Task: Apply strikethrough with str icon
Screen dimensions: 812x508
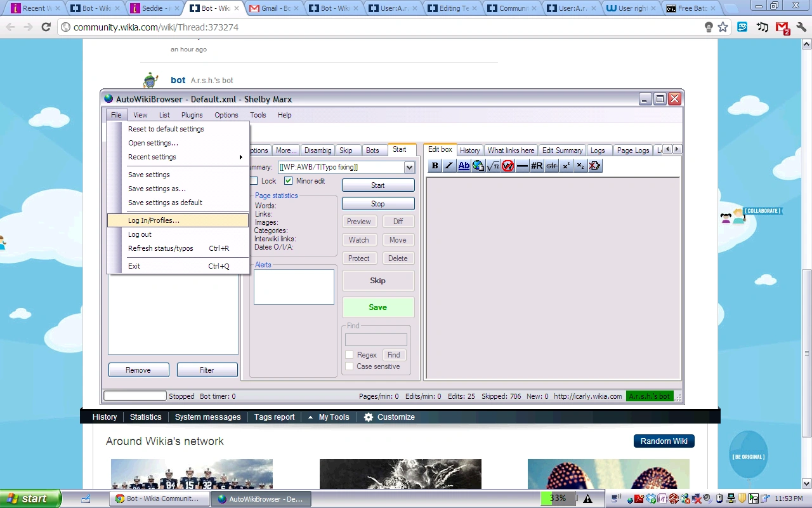Action: coord(551,166)
